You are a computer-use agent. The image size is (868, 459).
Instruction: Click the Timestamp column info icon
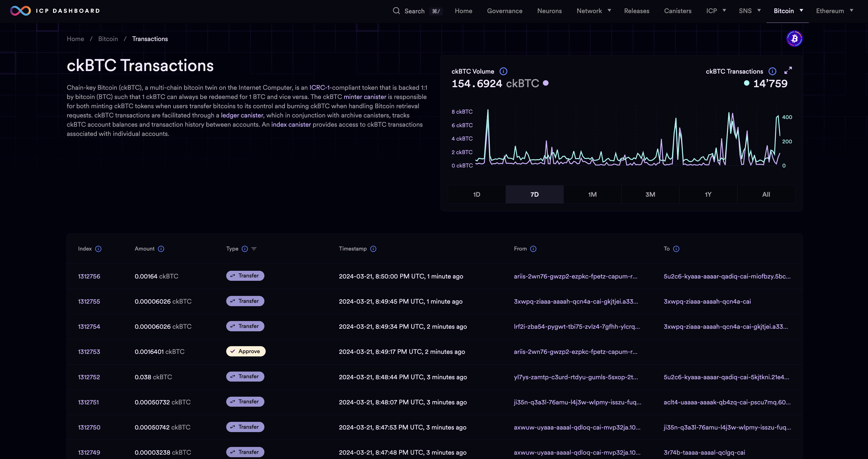(373, 248)
